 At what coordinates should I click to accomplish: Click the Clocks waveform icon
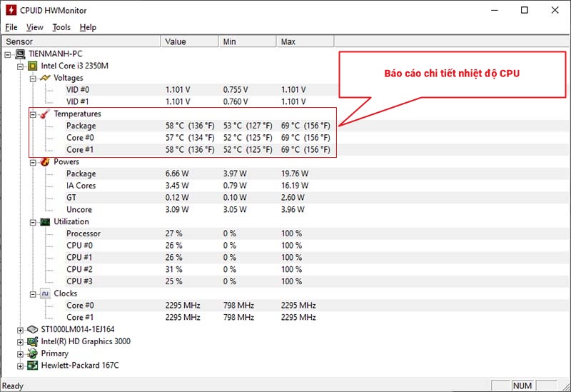pyautogui.click(x=45, y=293)
